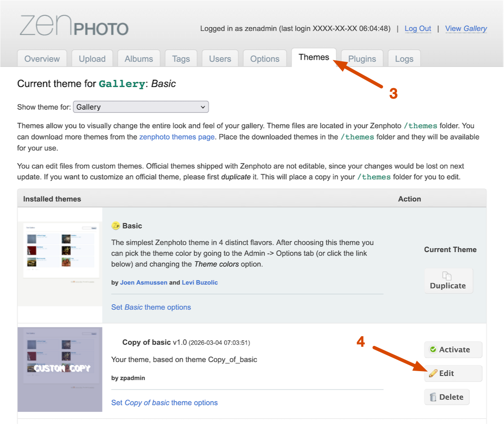Image resolution: width=504 pixels, height=424 pixels.
Task: Go to the Logs tab
Action: pos(404,59)
